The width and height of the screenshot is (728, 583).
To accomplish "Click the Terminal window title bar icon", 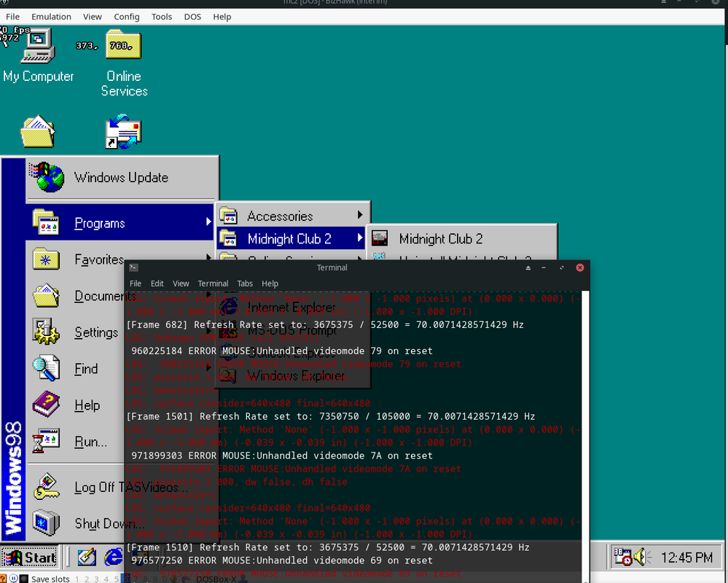I will click(133, 267).
